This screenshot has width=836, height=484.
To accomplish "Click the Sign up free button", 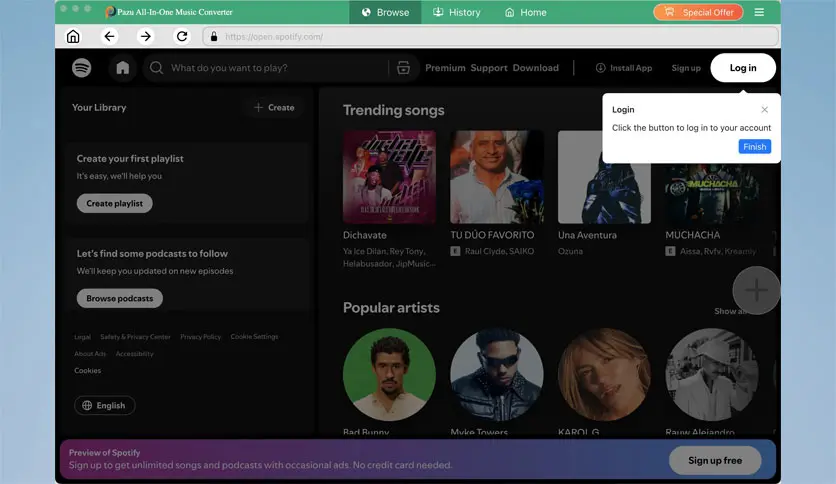I will click(x=715, y=461).
